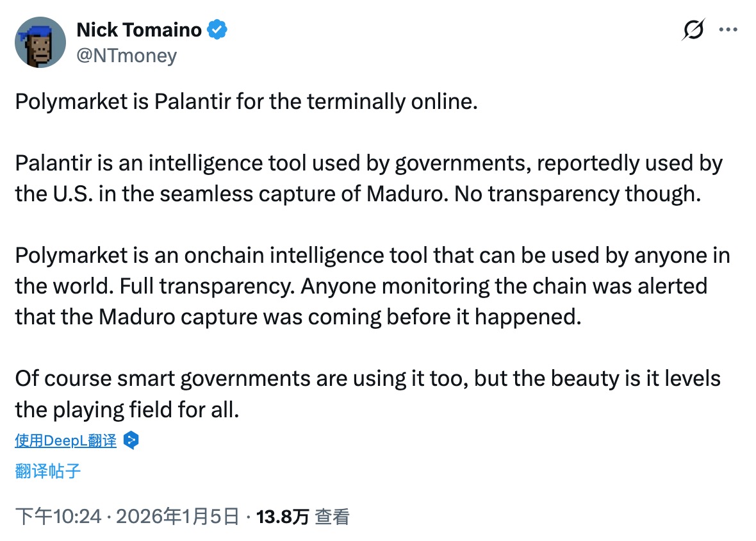The height and width of the screenshot is (541, 756).
Task: Click the display name Nick Tomaino
Action: click(139, 29)
